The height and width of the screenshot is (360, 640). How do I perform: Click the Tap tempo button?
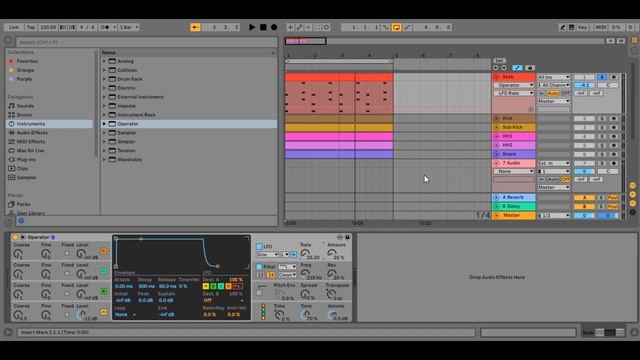[x=31, y=27]
